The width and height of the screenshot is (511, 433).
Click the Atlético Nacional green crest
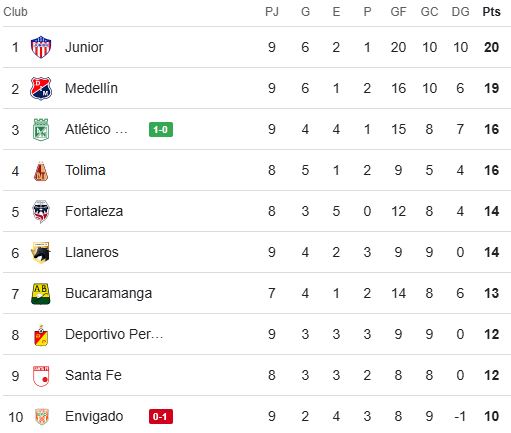(x=41, y=129)
